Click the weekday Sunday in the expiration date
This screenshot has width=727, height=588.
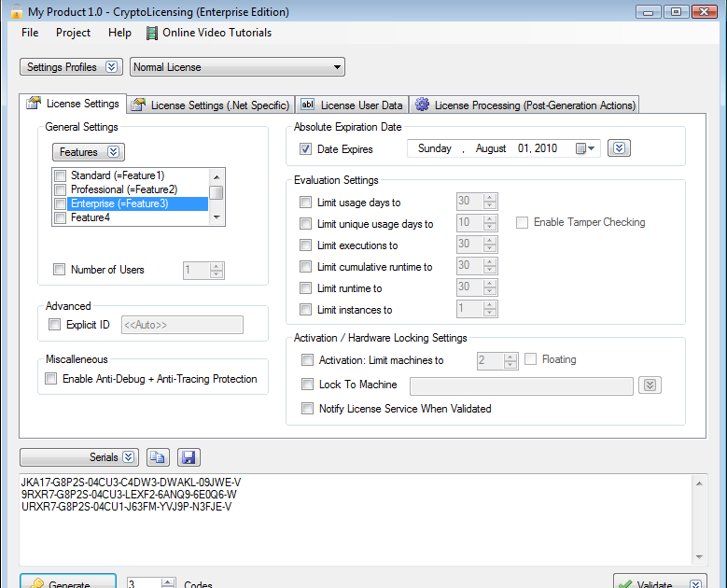tap(435, 148)
